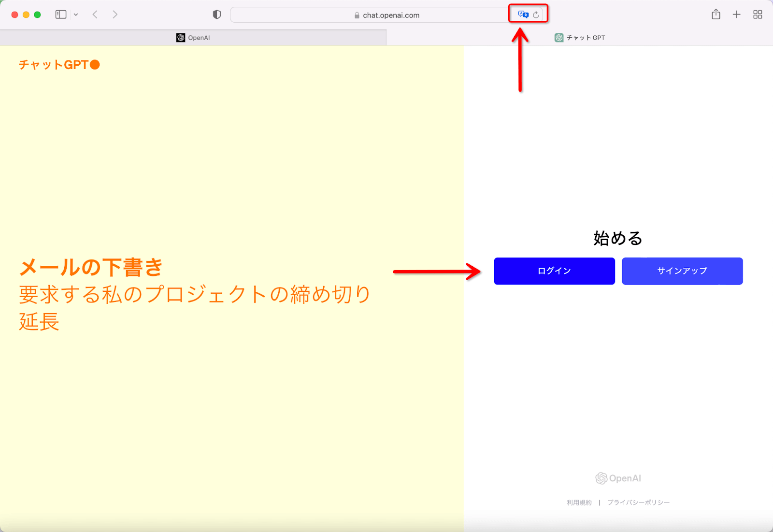Switch to the OpenAI tab
This screenshot has height=532, width=773.
(193, 38)
